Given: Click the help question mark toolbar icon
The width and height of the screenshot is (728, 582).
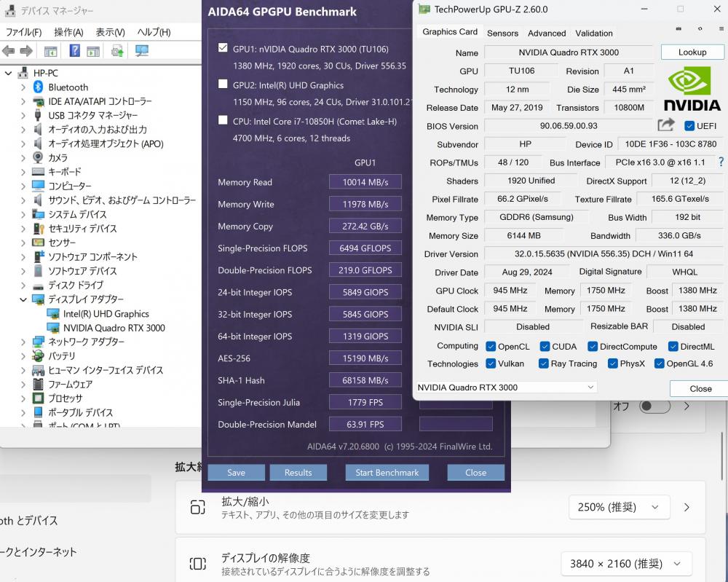Looking at the screenshot, I should pyautogui.click(x=74, y=50).
